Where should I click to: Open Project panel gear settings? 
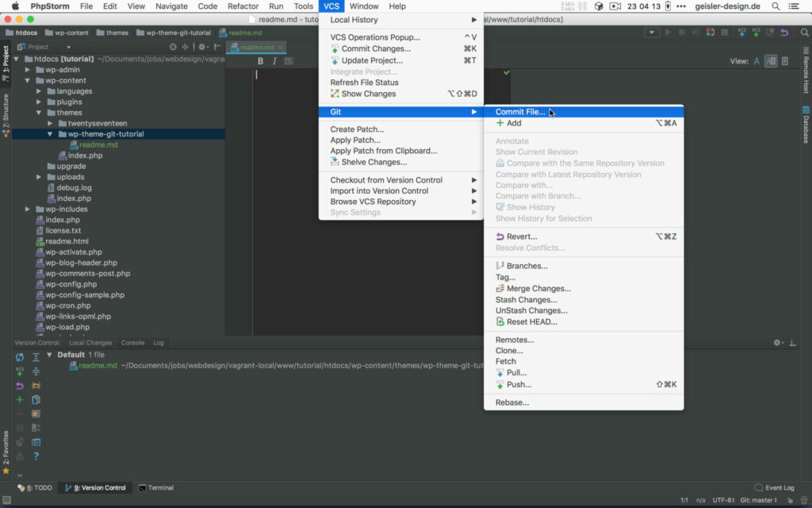(x=202, y=47)
